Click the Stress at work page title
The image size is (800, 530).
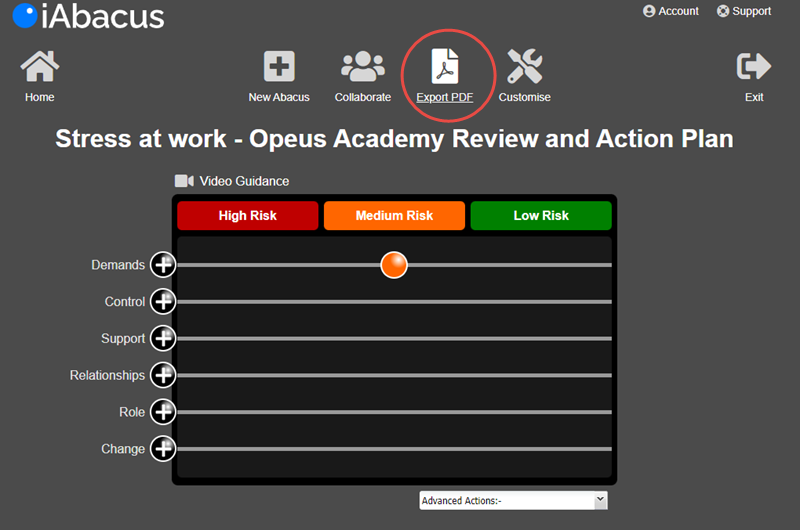pos(394,139)
